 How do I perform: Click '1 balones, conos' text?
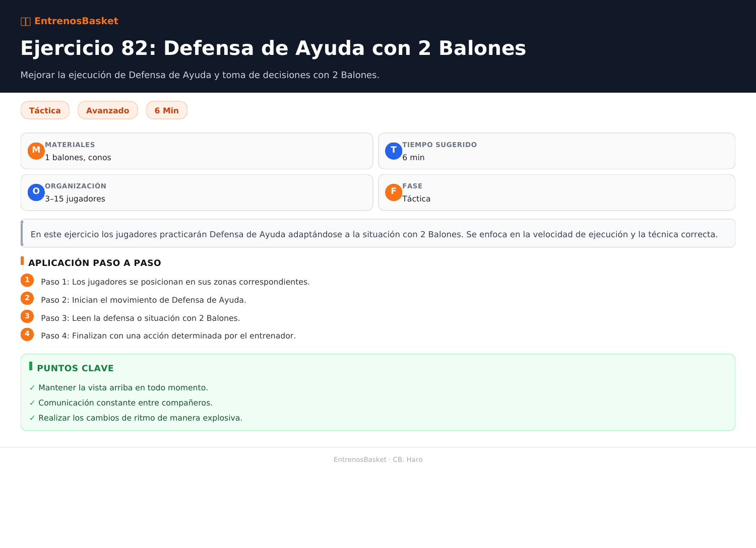click(78, 158)
